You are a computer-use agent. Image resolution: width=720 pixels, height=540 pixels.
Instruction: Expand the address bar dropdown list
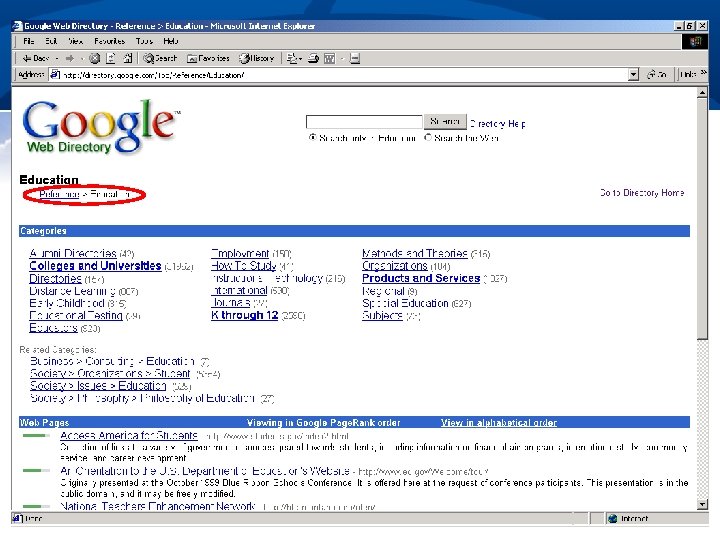tap(633, 74)
